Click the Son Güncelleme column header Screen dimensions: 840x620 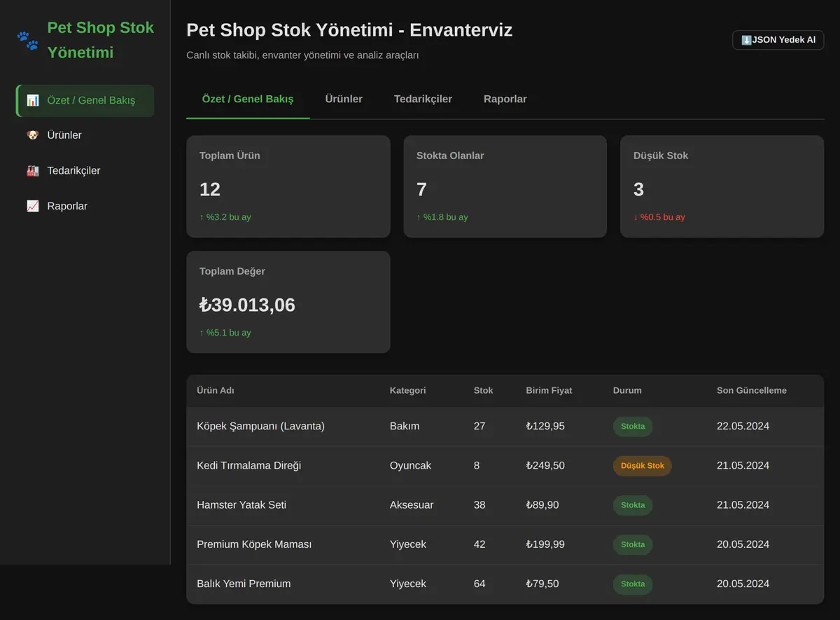[752, 390]
